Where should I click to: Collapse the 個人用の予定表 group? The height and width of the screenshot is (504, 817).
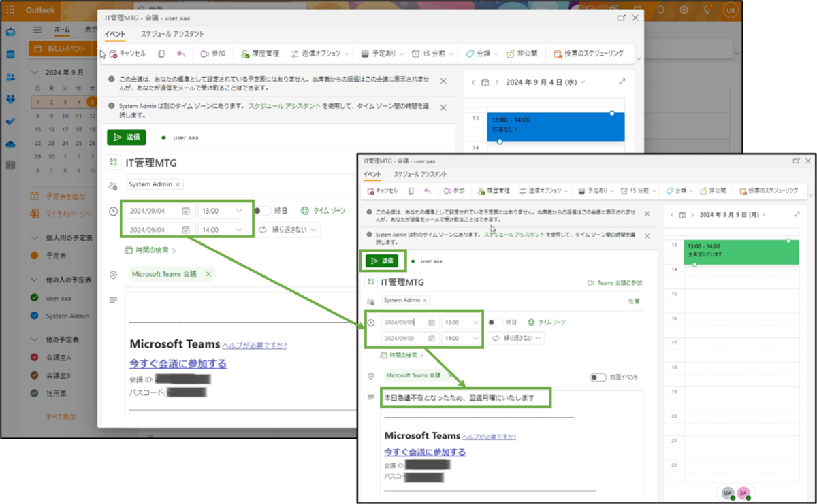[35, 238]
